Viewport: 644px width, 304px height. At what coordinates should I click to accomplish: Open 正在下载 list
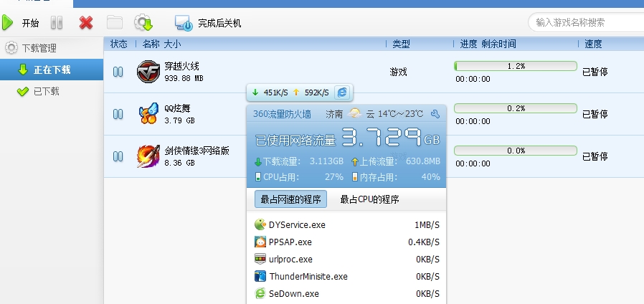point(52,70)
